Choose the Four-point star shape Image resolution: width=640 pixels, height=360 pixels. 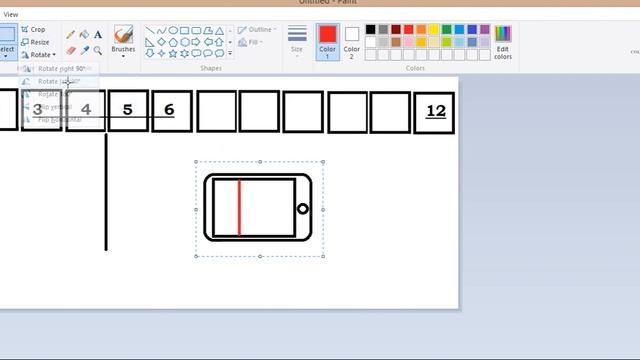point(162,53)
